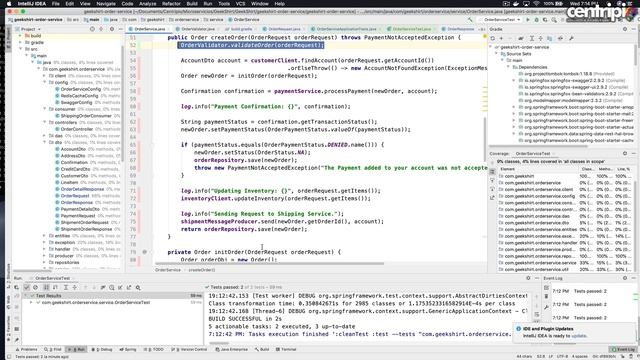Viewport: 640px width, 360px height.
Task: Collapse the config package in Project tree
Action: [x=44, y=82]
